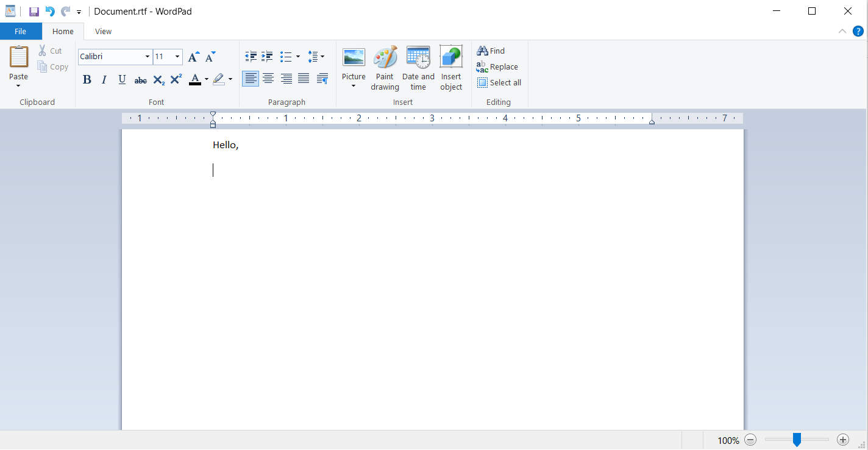
Task: Insert a Paint drawing
Action: 385,68
